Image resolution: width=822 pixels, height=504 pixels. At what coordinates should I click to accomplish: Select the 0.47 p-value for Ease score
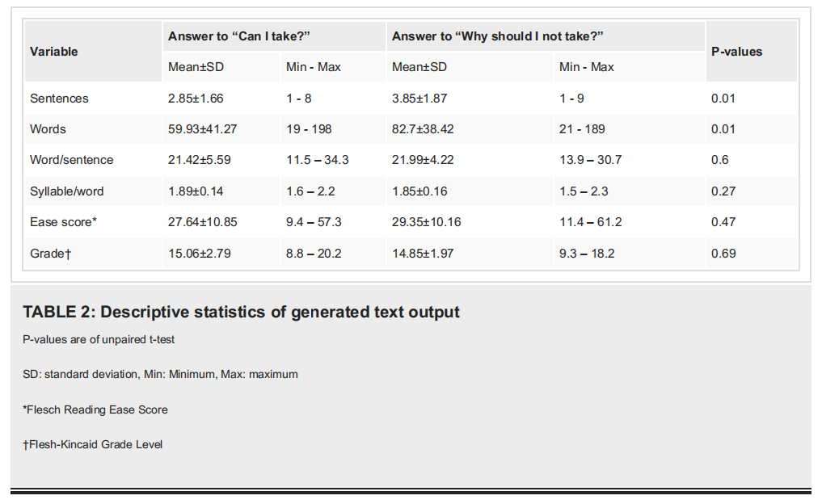[723, 222]
